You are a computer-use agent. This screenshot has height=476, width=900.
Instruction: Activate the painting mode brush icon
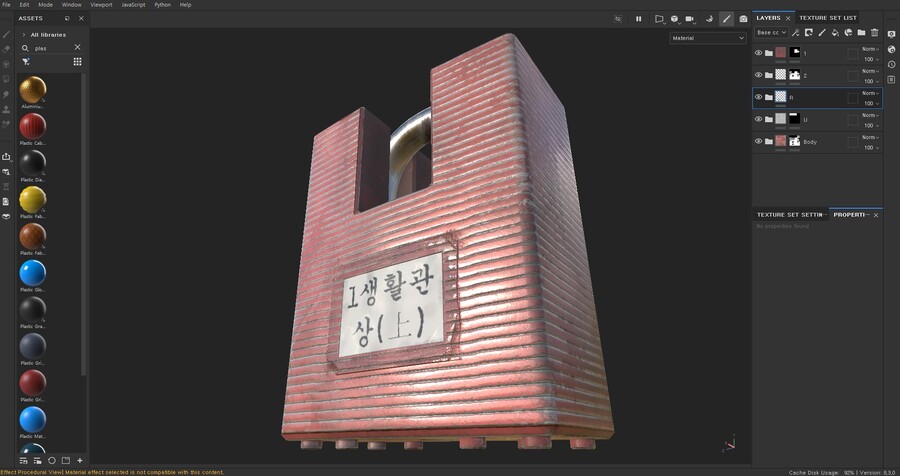click(726, 19)
